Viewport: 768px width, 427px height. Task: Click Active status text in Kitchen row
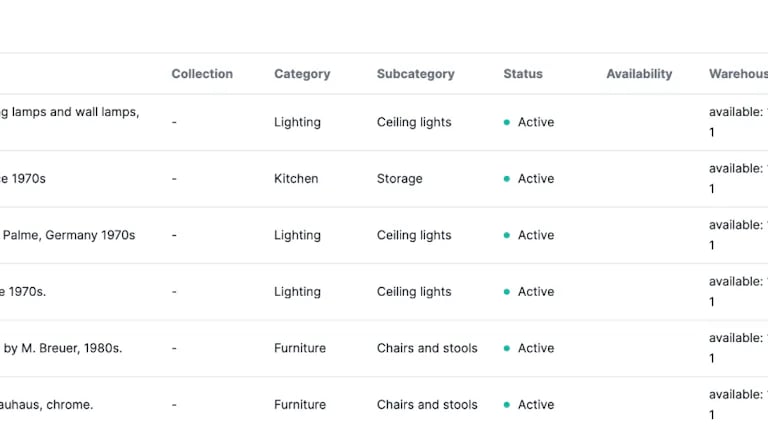[536, 179]
